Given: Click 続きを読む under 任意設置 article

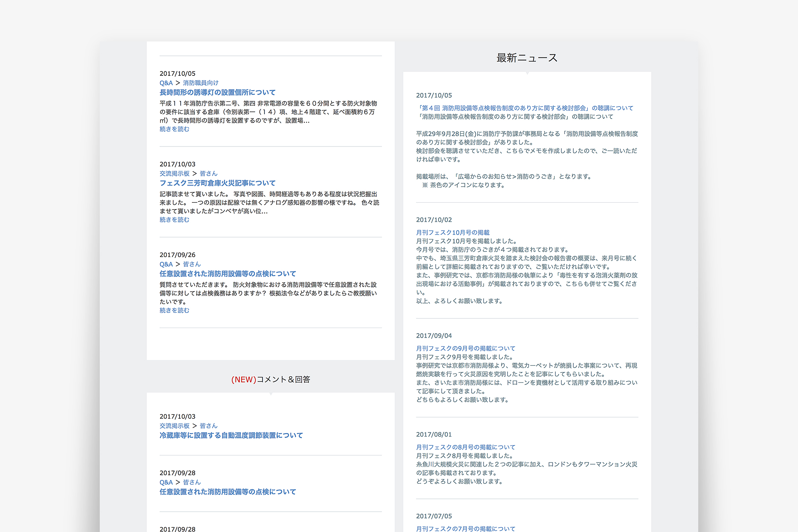Looking at the screenshot, I should point(174,310).
